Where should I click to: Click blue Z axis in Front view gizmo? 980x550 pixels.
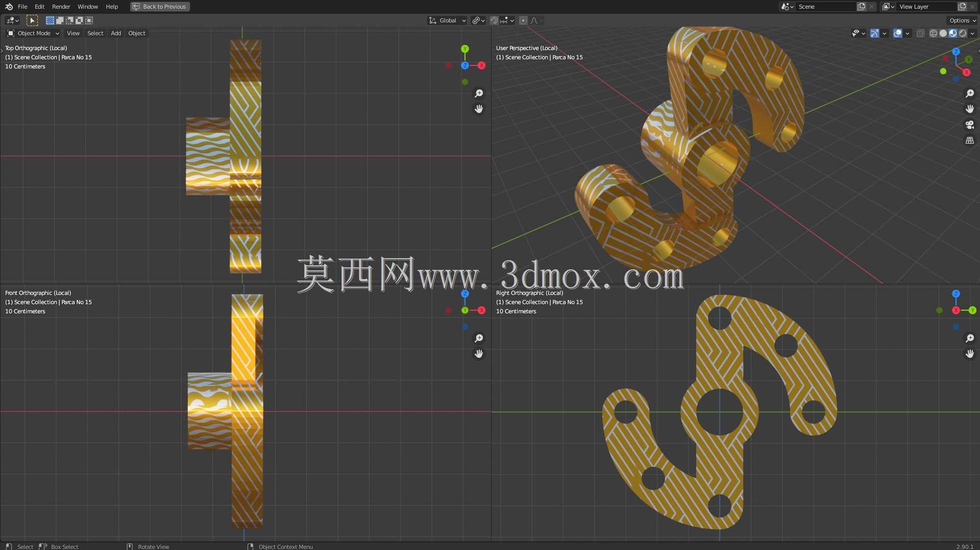point(465,294)
